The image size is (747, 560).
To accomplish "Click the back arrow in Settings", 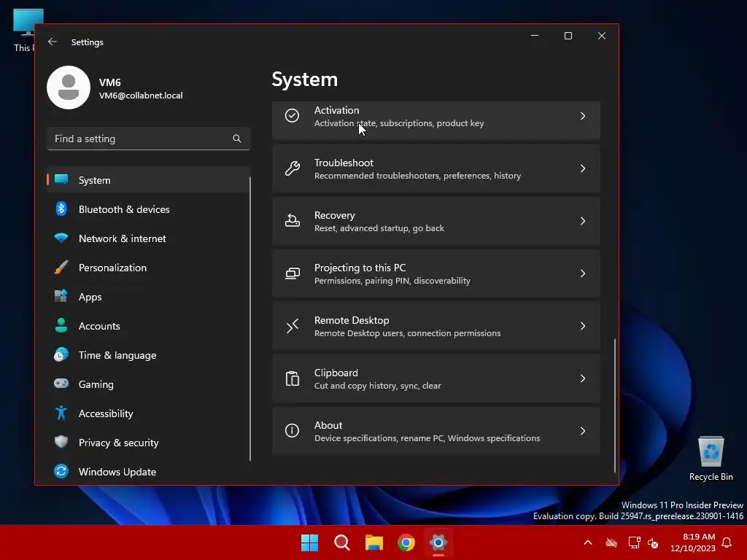I will pos(53,42).
